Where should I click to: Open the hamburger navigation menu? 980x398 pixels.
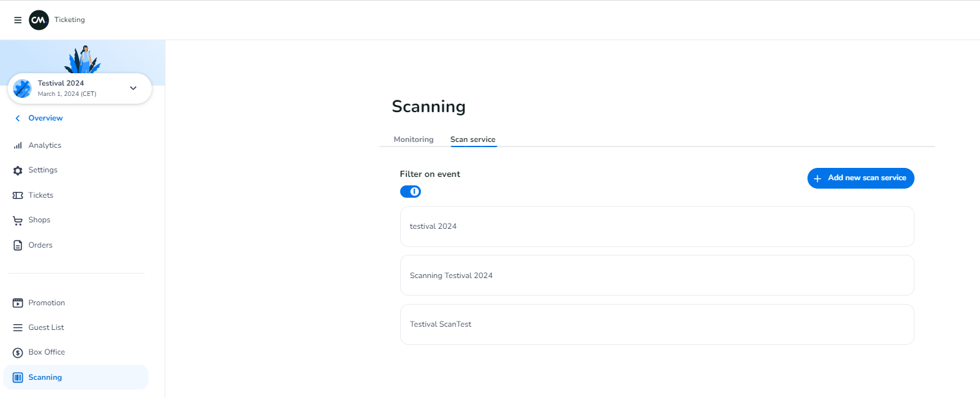coord(18,20)
